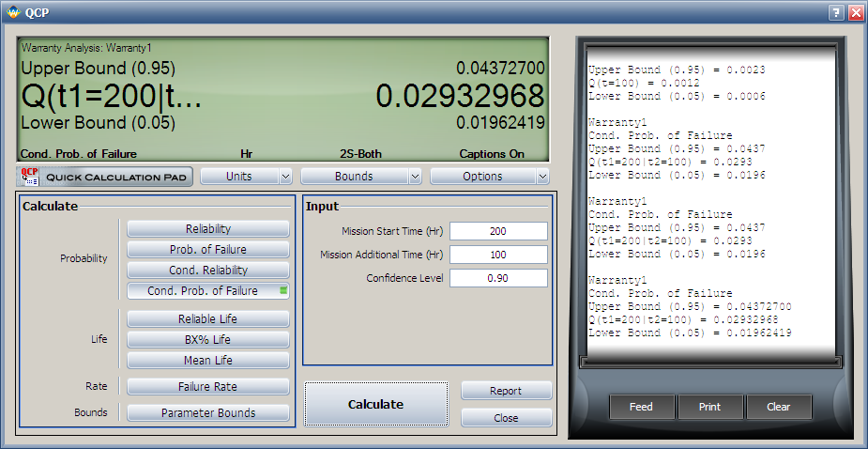Viewport: 868px width, 449px height.
Task: Select Cond. Reliability calculation
Action: [208, 270]
